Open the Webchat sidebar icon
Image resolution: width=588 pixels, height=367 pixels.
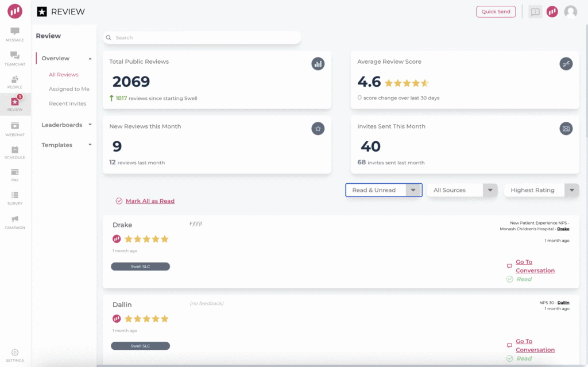tap(15, 129)
